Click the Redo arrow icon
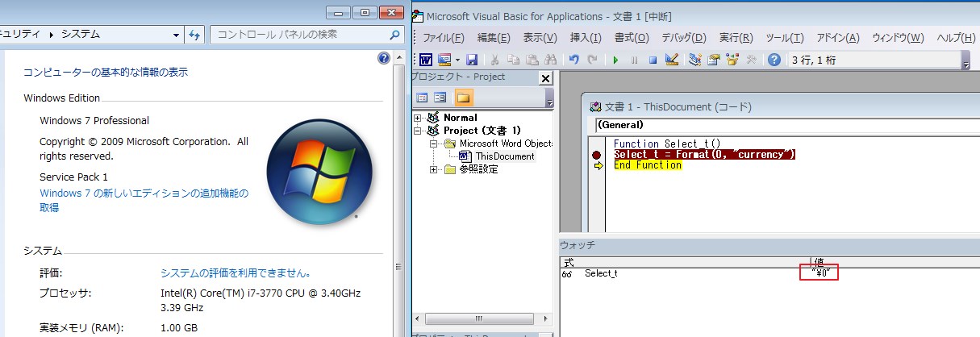Image resolution: width=980 pixels, height=337 pixels. [593, 60]
